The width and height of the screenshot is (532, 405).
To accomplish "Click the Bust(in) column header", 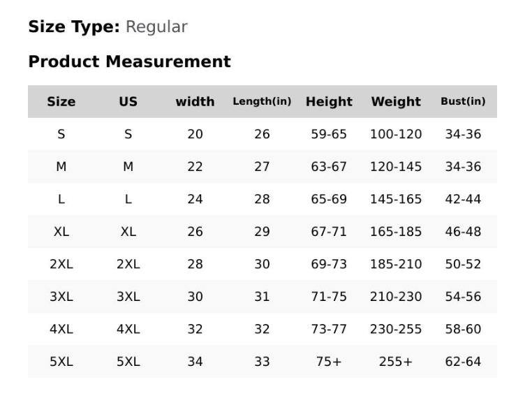I will 463,101.
